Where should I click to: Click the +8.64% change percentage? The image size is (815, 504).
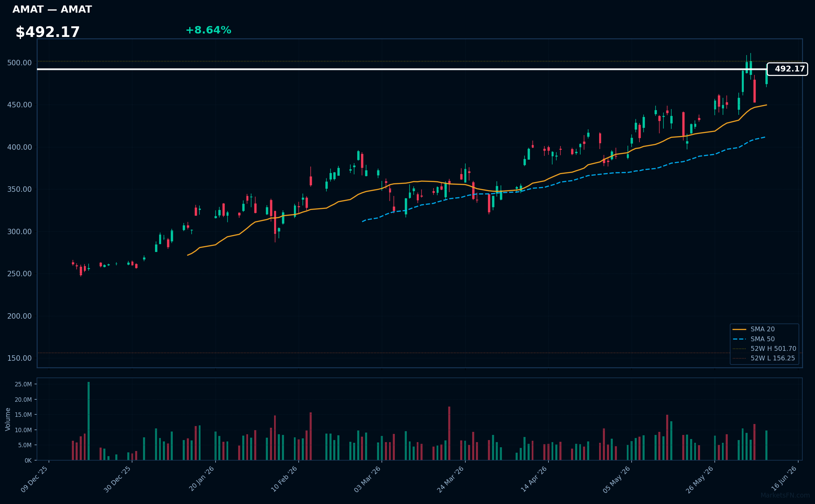click(x=208, y=30)
